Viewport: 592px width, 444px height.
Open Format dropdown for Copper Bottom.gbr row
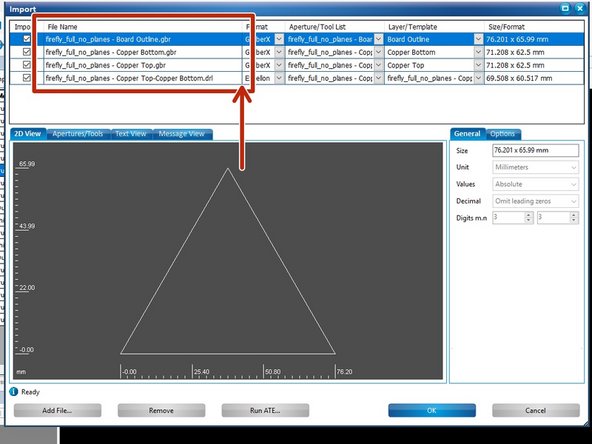pyautogui.click(x=279, y=52)
